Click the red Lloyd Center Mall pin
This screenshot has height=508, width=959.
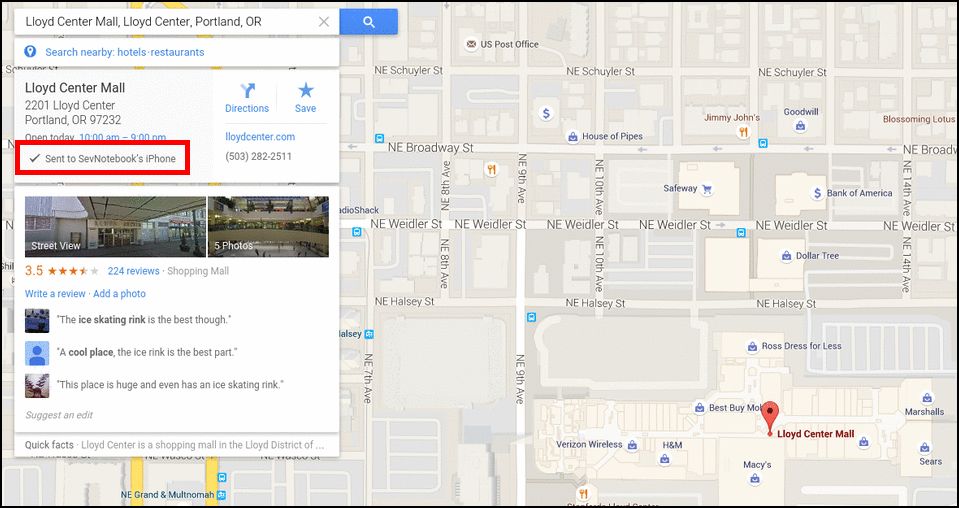point(770,418)
